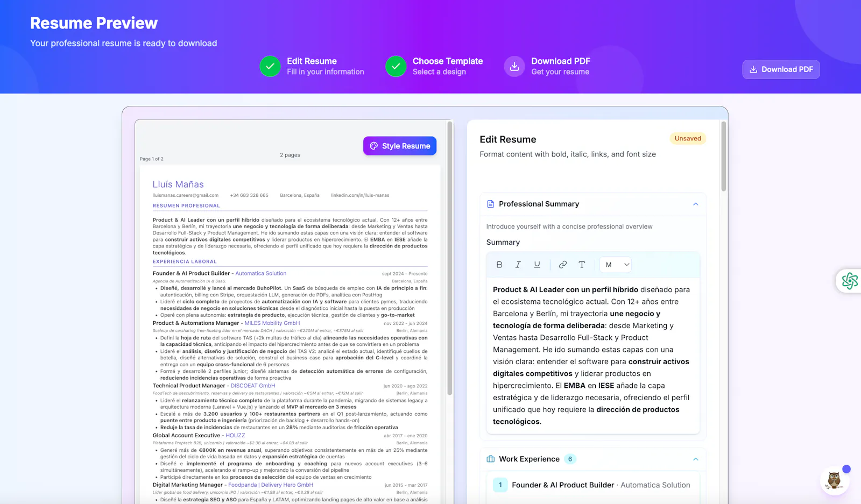Toggle italic formatting in Summary editor
Image resolution: width=861 pixels, height=504 pixels.
[x=518, y=265]
